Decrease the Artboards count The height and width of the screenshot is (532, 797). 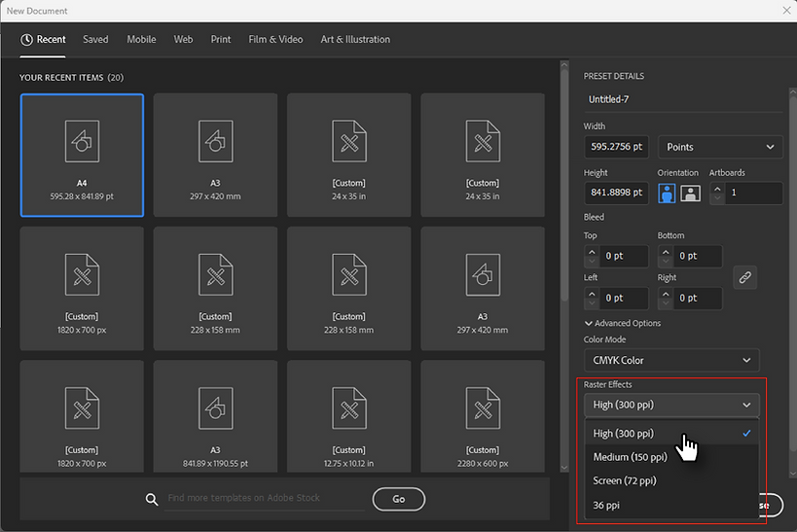[717, 197]
